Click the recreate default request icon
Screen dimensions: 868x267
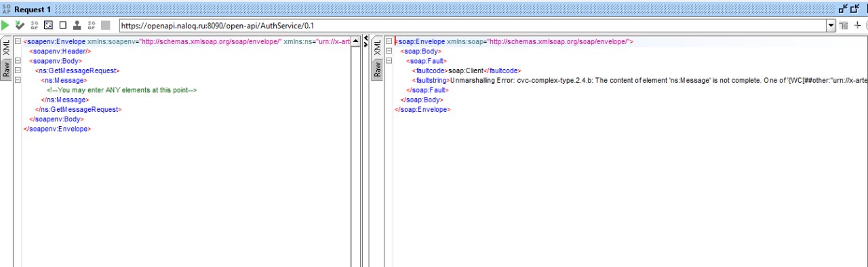coord(48,25)
